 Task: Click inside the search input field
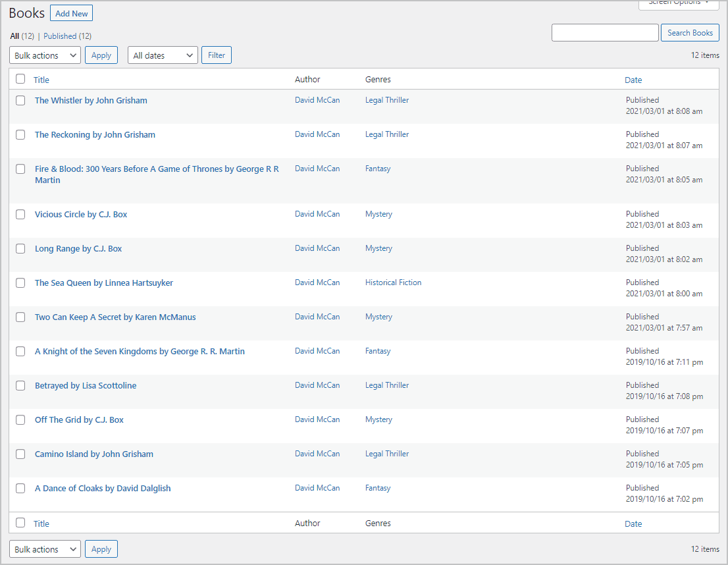point(604,32)
